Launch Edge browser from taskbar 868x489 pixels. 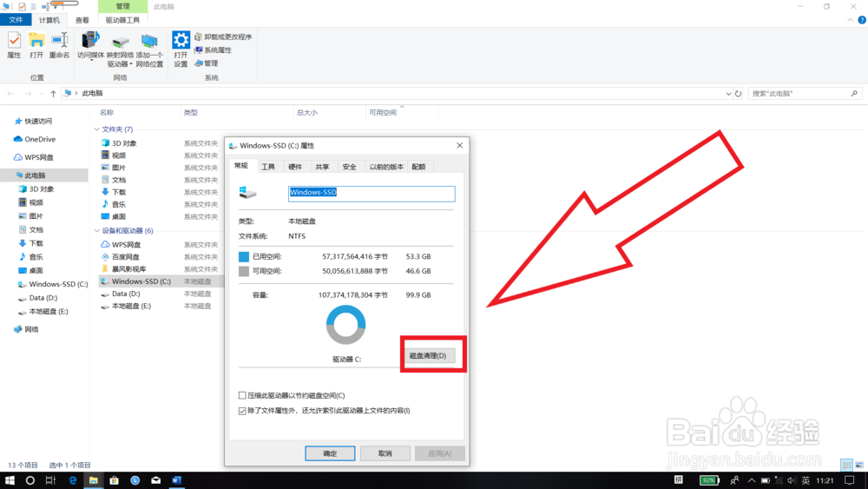pyautogui.click(x=72, y=480)
